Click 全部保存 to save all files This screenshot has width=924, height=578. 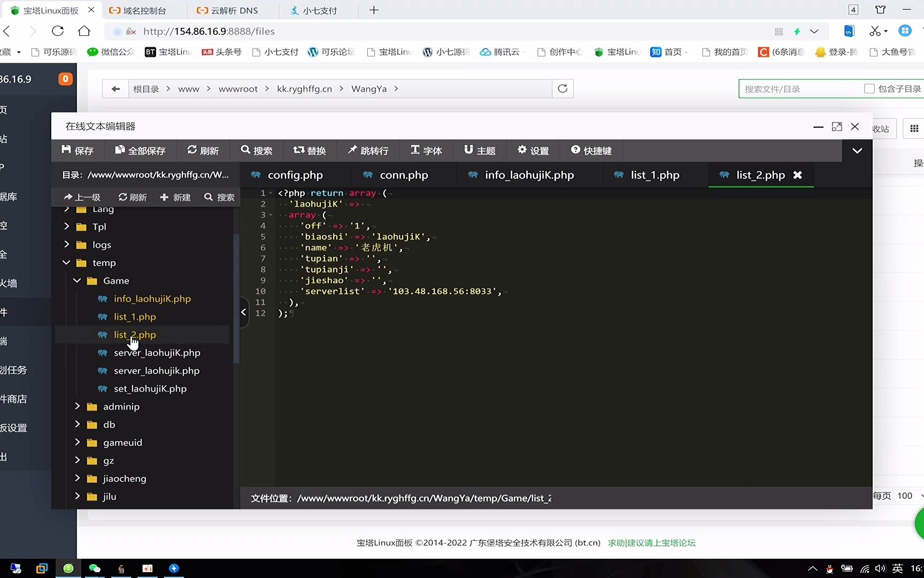(140, 150)
